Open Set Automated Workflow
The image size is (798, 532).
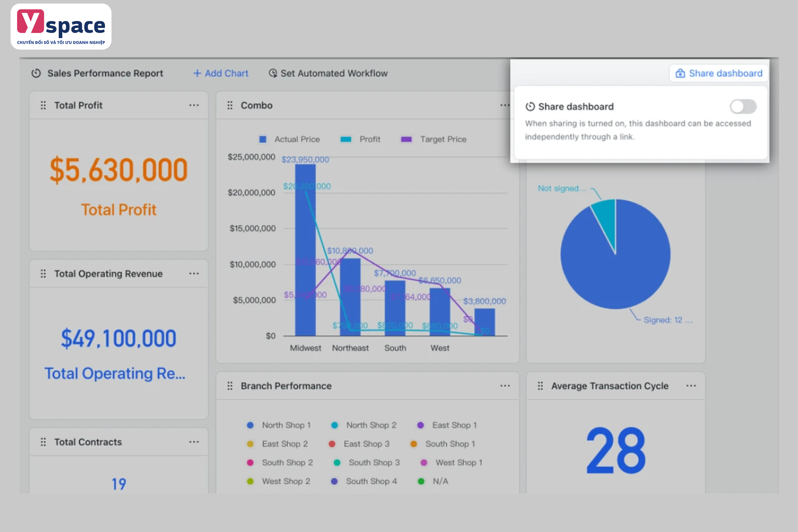328,73
